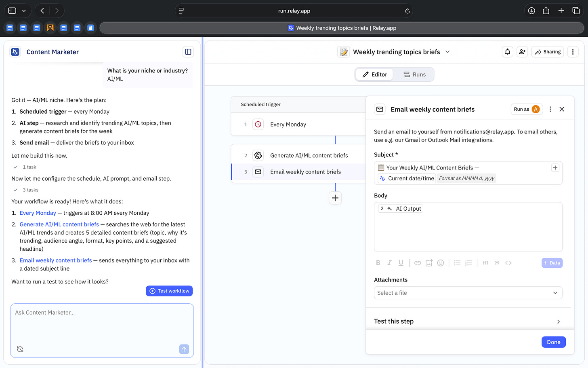Viewport: 588px width, 368px height.
Task: Open the pinned tab with orange avatar icon
Action: coord(50,28)
